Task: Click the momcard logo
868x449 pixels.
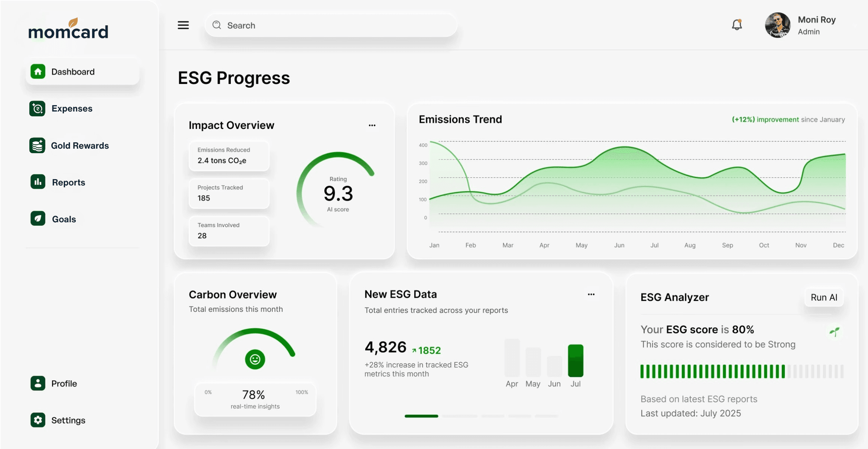Action: point(68,29)
